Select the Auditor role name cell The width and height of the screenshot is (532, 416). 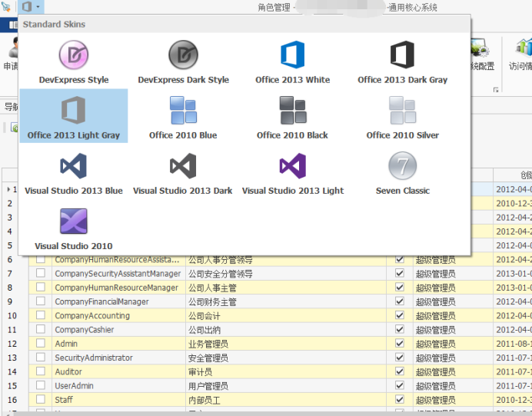pos(118,372)
